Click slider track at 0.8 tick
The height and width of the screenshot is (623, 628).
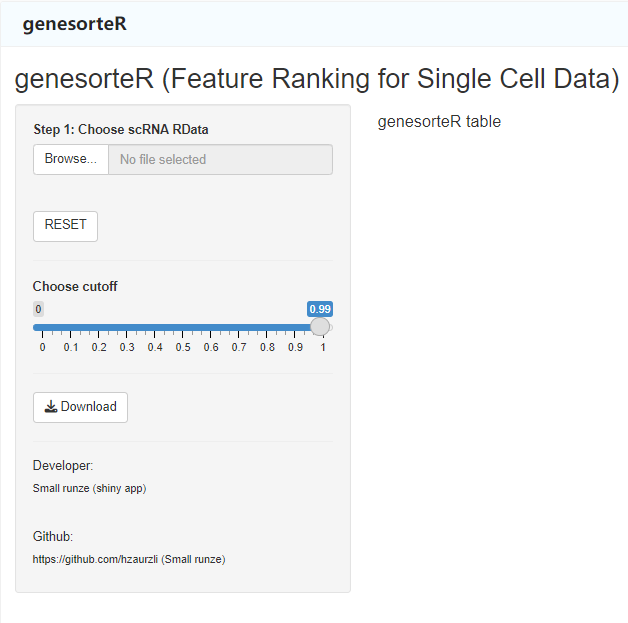[267, 328]
